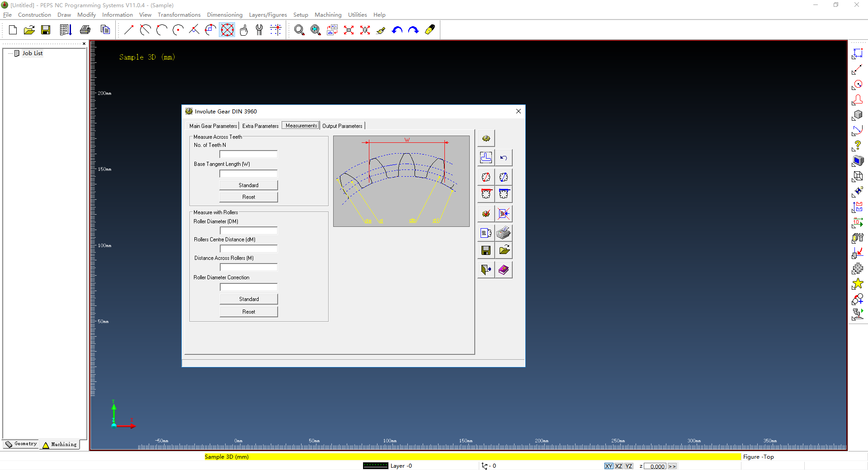Click the red diagonal gear measure icon

(486, 177)
